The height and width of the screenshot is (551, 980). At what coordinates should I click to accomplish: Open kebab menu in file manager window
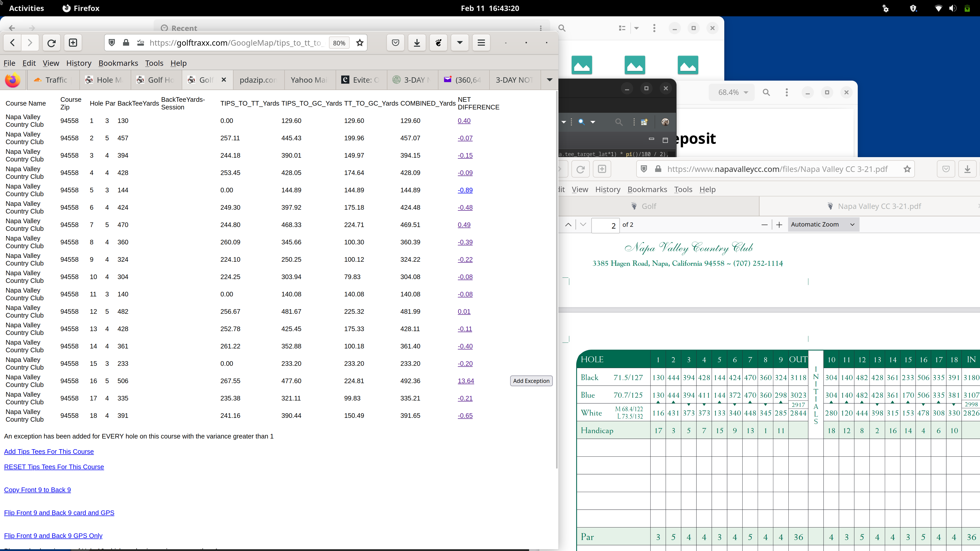[x=654, y=28]
